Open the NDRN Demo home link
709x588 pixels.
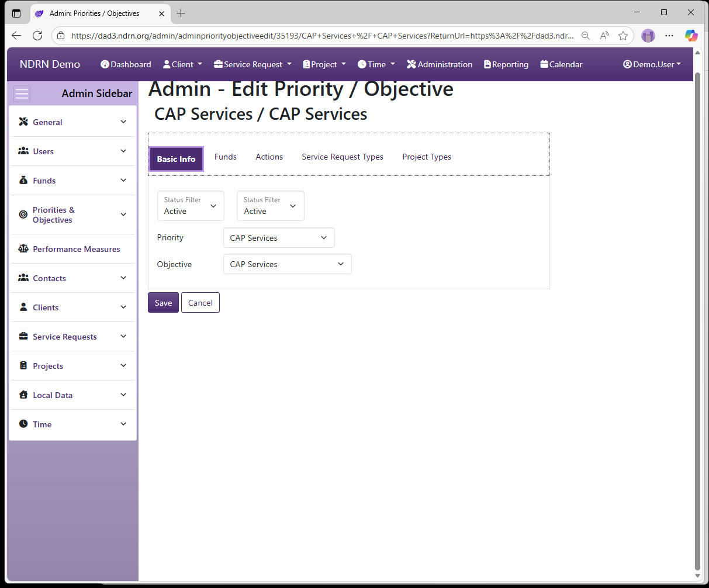click(50, 64)
